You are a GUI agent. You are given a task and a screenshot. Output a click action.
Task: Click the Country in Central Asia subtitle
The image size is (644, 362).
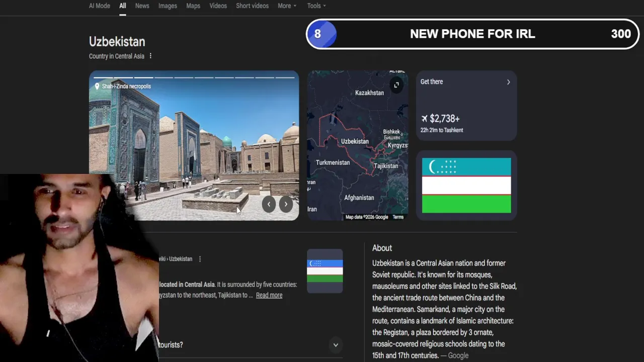[x=117, y=56]
